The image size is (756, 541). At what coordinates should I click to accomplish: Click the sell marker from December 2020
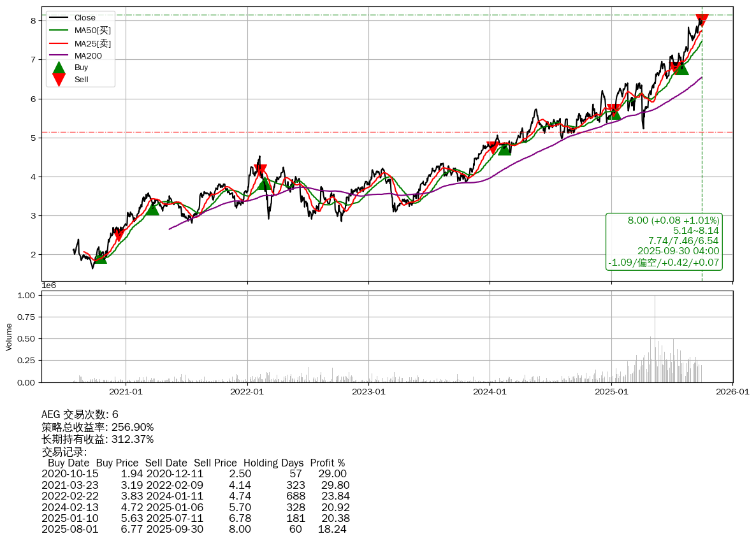click(119, 235)
